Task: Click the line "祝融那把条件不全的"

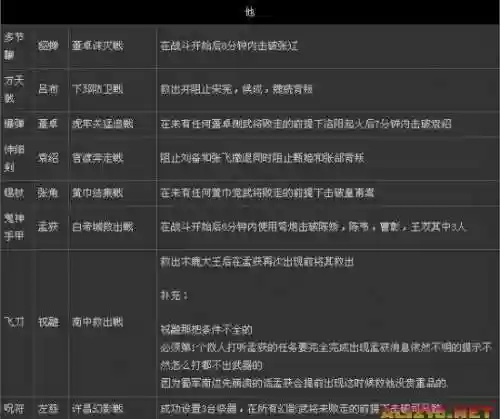Action: [206, 330]
